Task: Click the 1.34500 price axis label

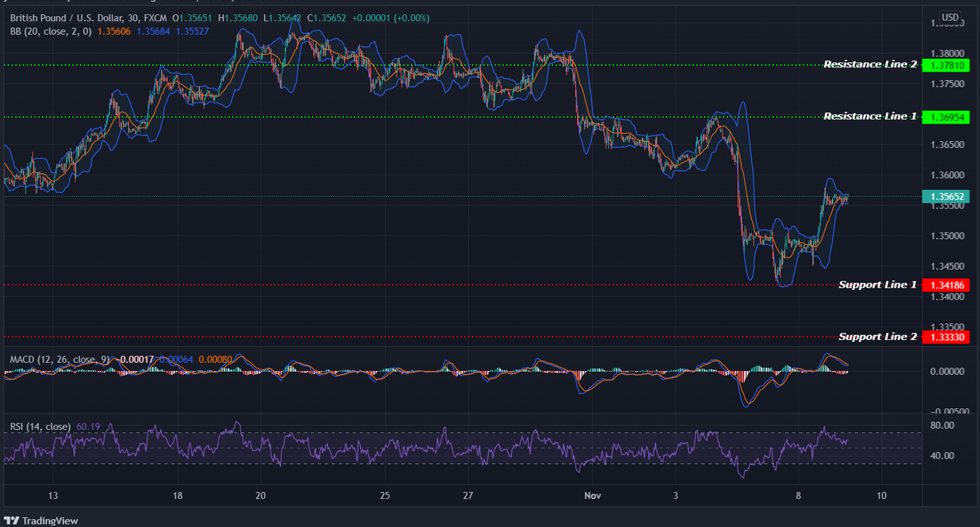Action: [x=947, y=267]
